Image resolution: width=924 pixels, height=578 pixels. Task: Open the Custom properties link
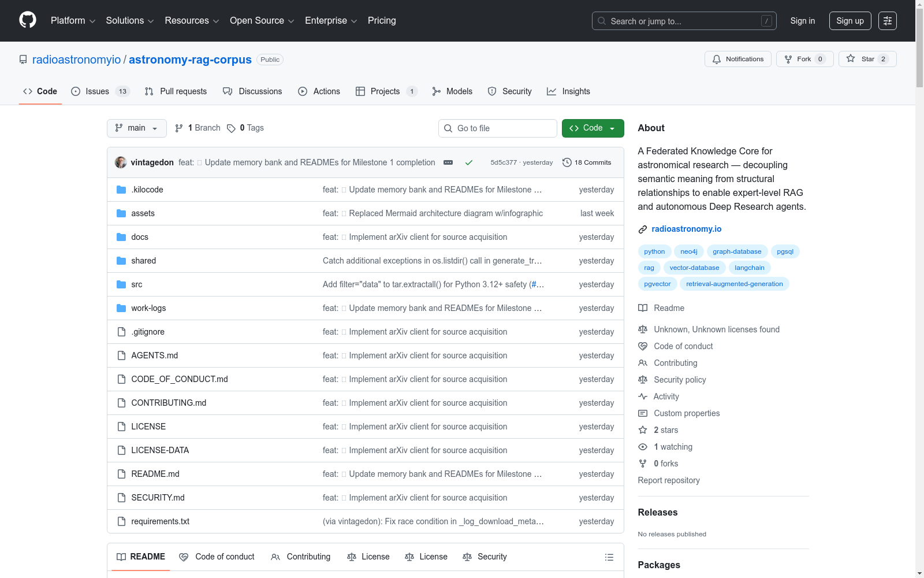coord(687,413)
